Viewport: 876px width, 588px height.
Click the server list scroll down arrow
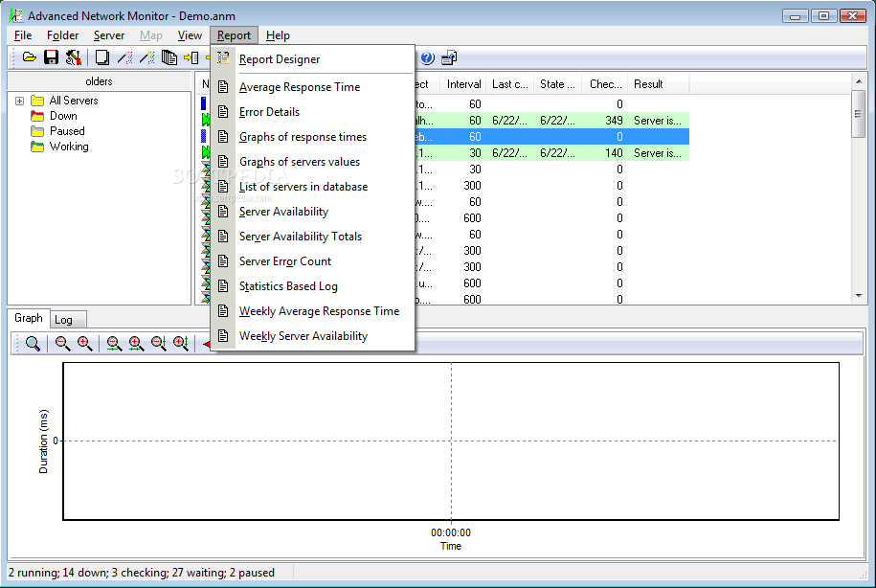point(859,296)
